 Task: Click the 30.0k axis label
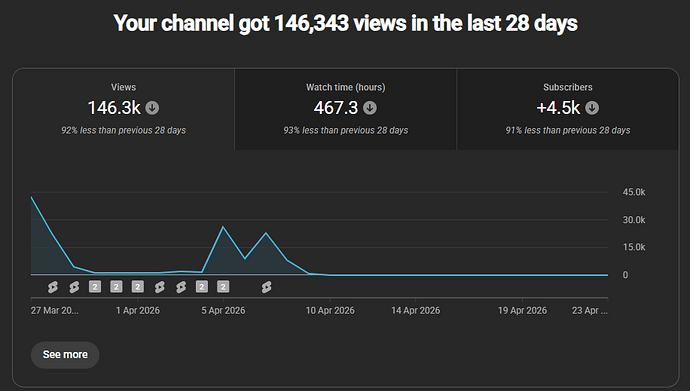click(634, 220)
